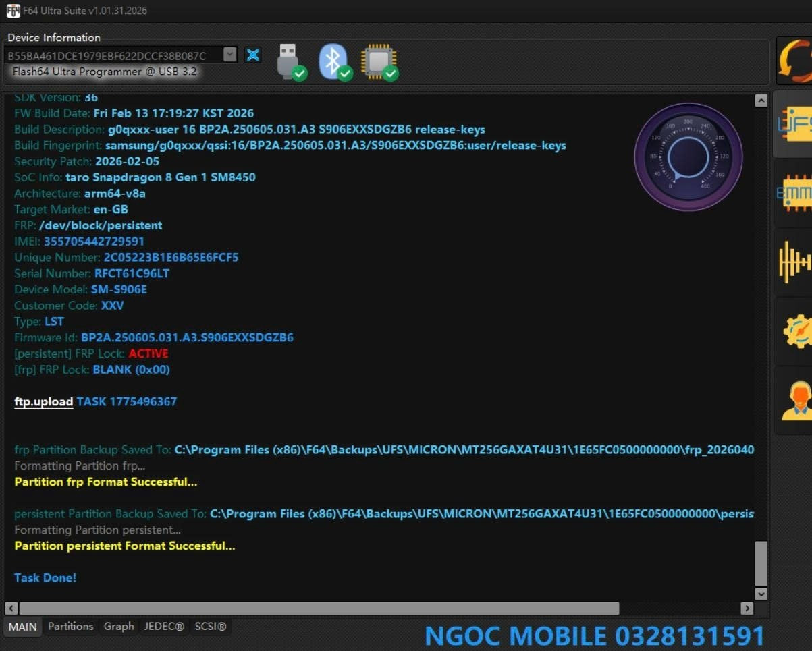This screenshot has height=651, width=812.
Task: Click the Target Market en-GB value
Action: [x=111, y=210]
